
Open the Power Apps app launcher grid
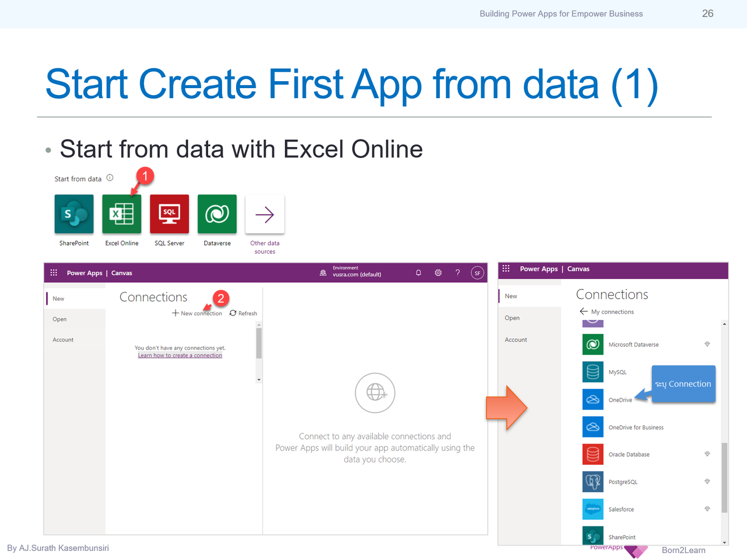[53, 273]
